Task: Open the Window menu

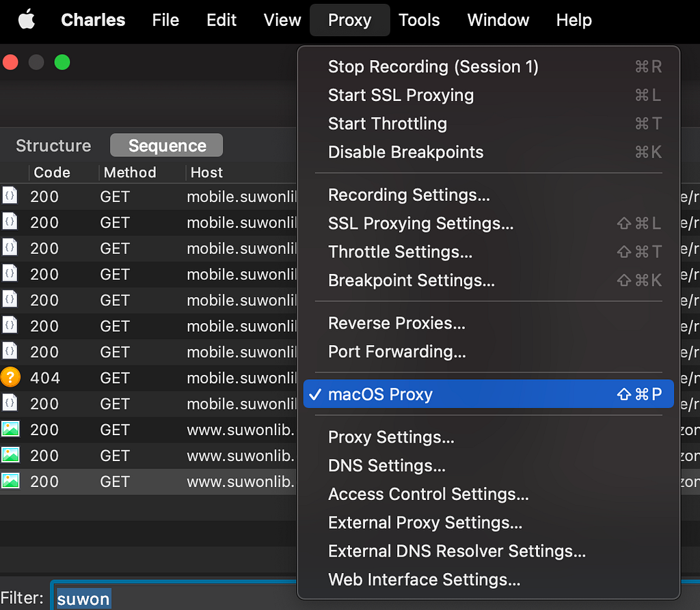Action: pyautogui.click(x=498, y=20)
